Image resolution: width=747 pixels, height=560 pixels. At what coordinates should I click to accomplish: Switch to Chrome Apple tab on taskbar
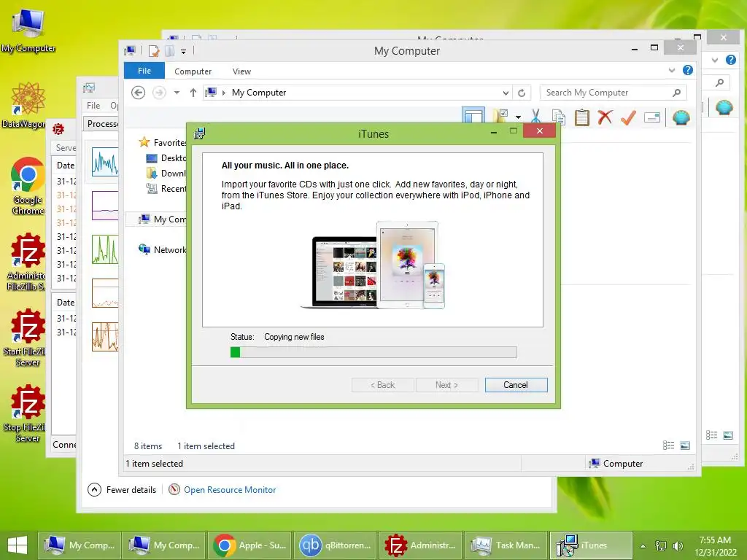249,545
